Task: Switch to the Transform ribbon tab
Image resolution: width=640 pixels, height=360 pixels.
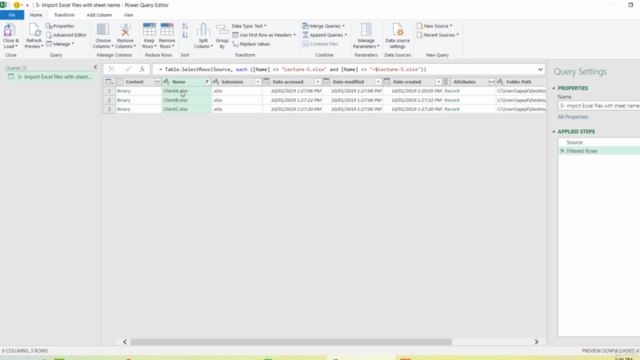Action: 64,15
